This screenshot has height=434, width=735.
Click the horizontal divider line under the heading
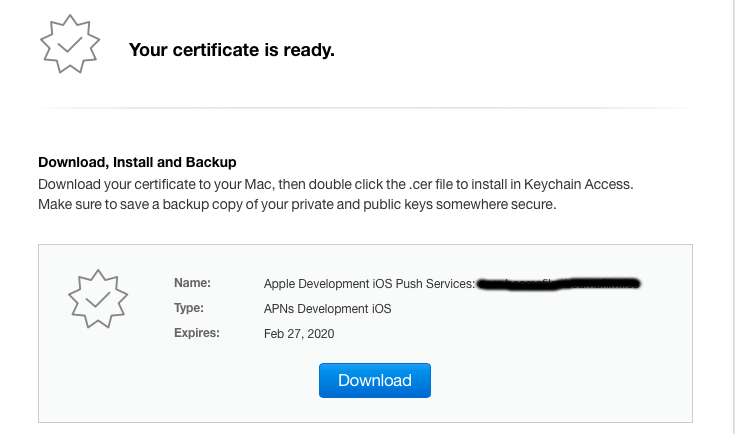coord(366,107)
